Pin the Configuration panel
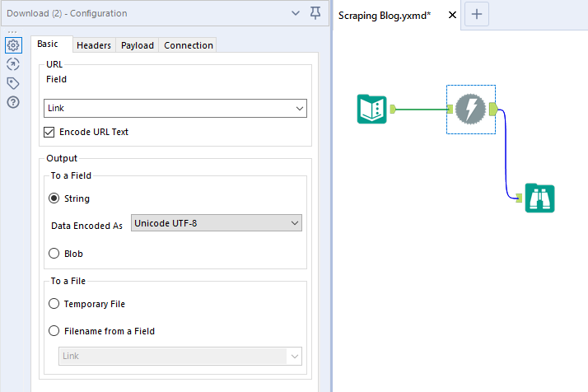Screen dimensions: 588x392 pyautogui.click(x=315, y=13)
